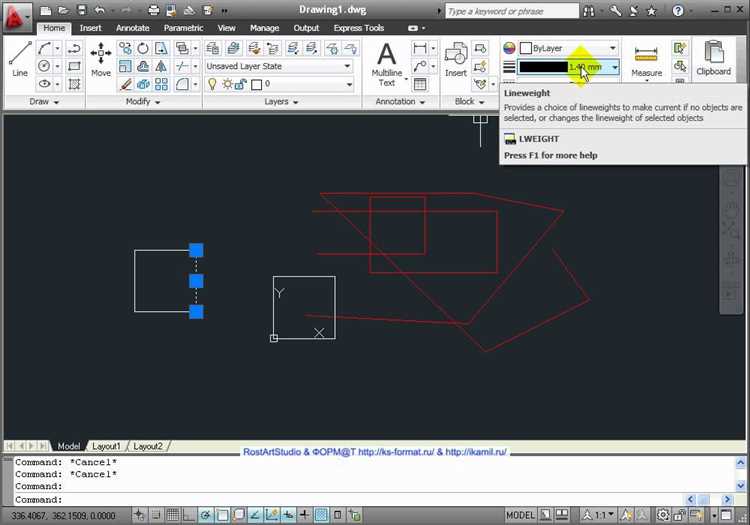
Task: Click the top blue grip on selected line
Action: coord(196,250)
